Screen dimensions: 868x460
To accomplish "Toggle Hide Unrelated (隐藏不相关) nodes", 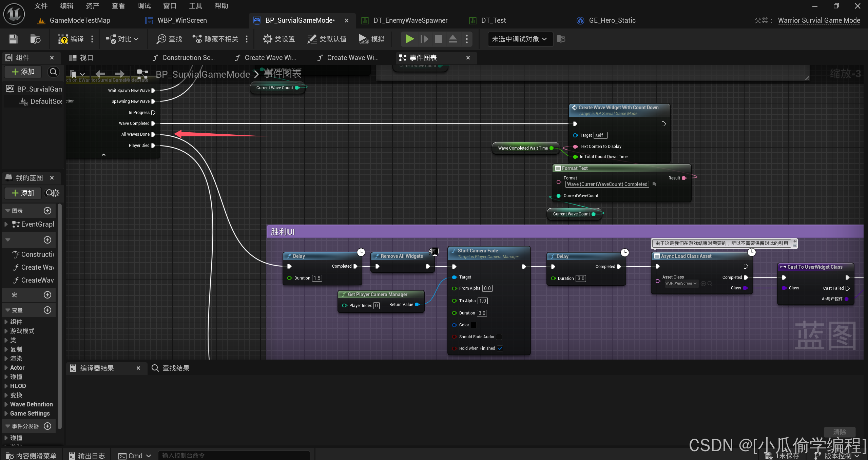I will tap(215, 39).
